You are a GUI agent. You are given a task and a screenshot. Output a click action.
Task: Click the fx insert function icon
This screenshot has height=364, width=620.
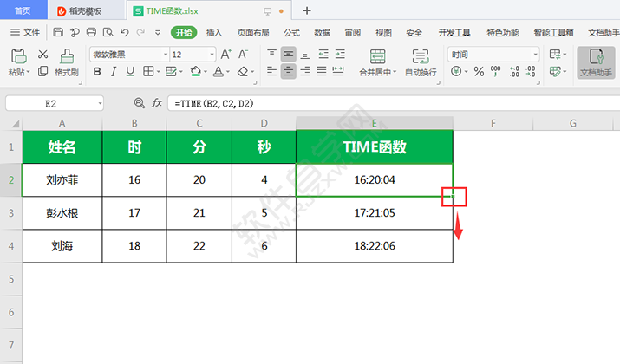pyautogui.click(x=157, y=103)
